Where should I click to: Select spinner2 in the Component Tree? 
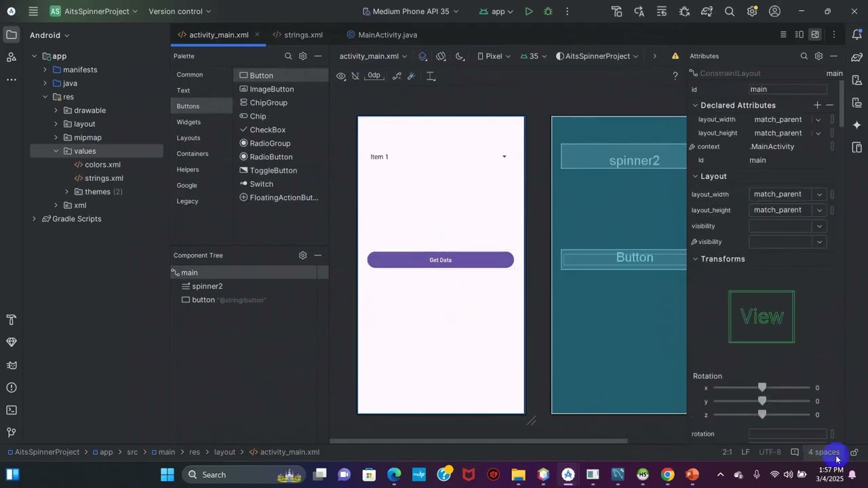tap(207, 286)
